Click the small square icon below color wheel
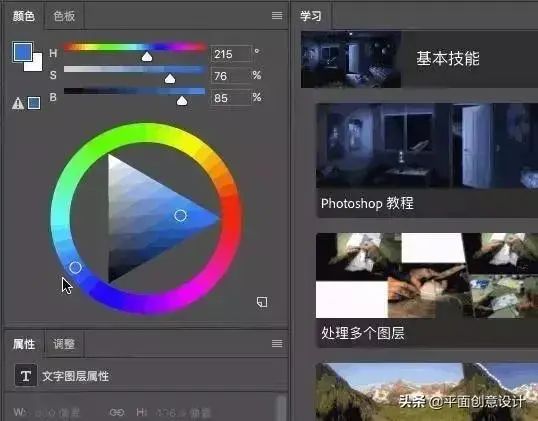 click(x=262, y=302)
